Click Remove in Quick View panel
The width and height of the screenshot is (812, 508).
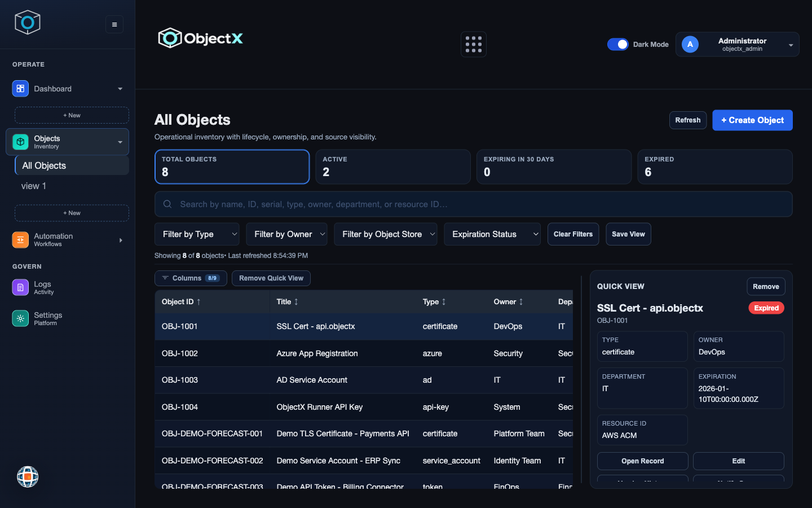tap(766, 287)
